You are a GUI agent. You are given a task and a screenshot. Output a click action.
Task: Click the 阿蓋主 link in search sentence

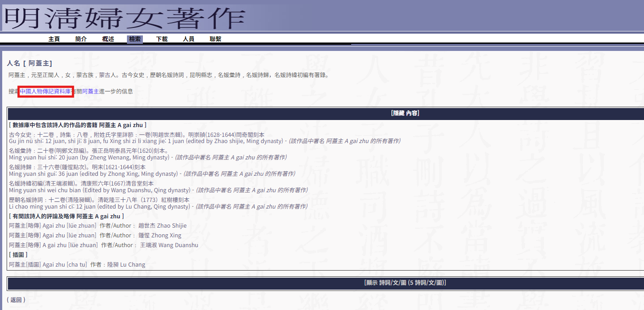90,91
